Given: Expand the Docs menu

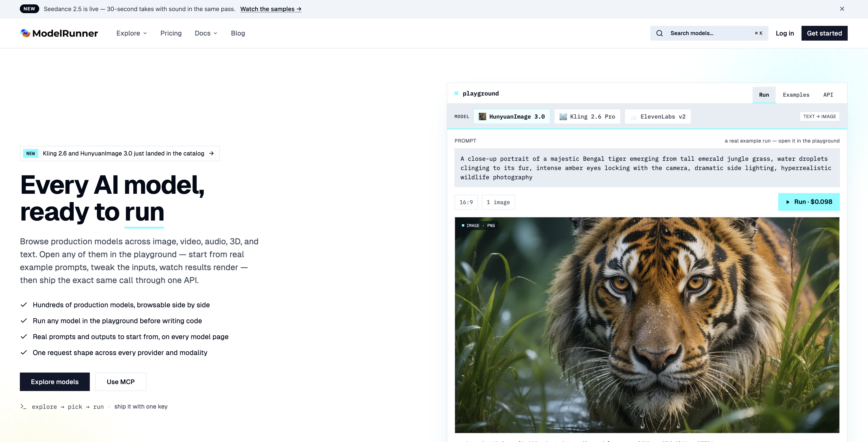Looking at the screenshot, I should tap(206, 33).
